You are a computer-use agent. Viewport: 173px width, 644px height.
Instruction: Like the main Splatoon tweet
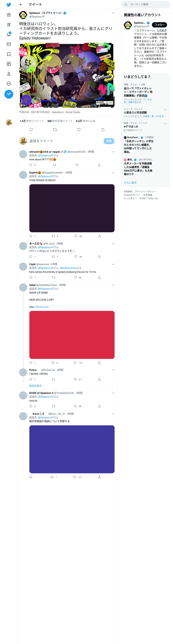point(79,129)
